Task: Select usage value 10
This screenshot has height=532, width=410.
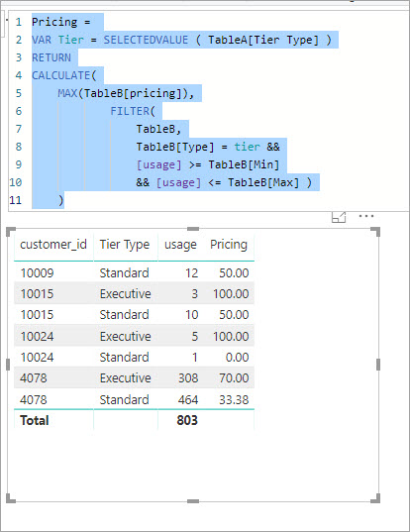Action: [191, 314]
